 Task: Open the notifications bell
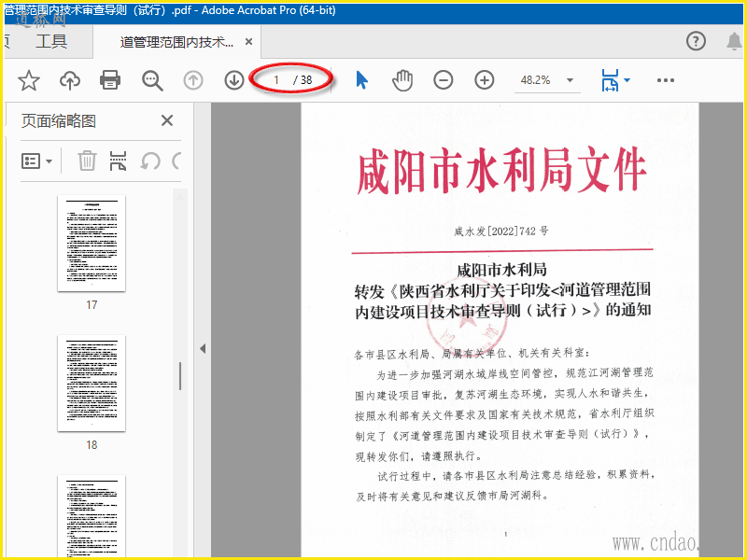[734, 41]
